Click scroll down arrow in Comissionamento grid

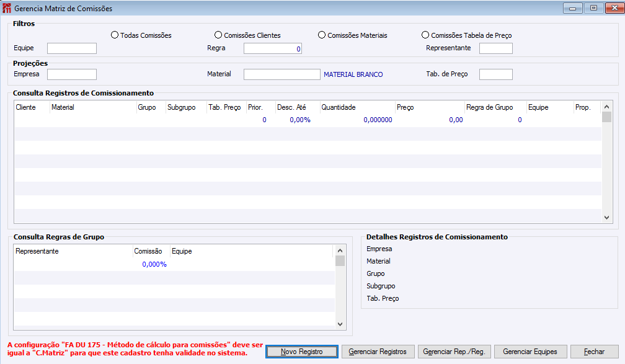(606, 218)
